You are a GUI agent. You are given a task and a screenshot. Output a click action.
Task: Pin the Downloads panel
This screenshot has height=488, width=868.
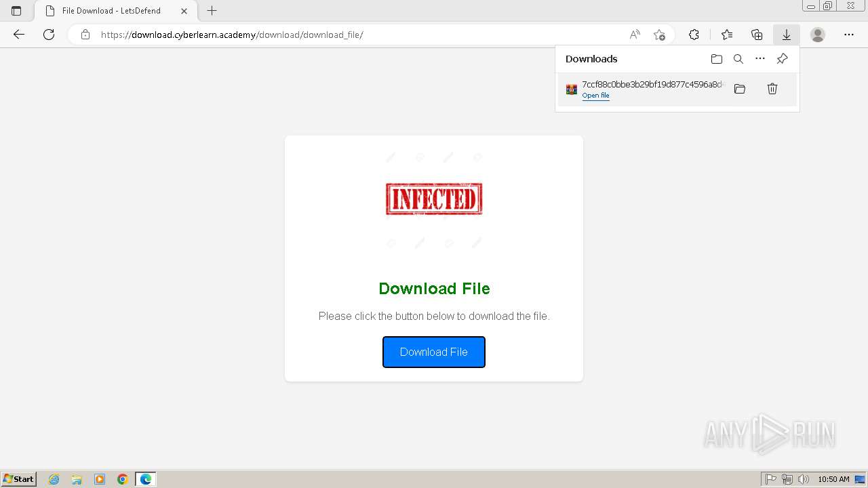(x=782, y=59)
